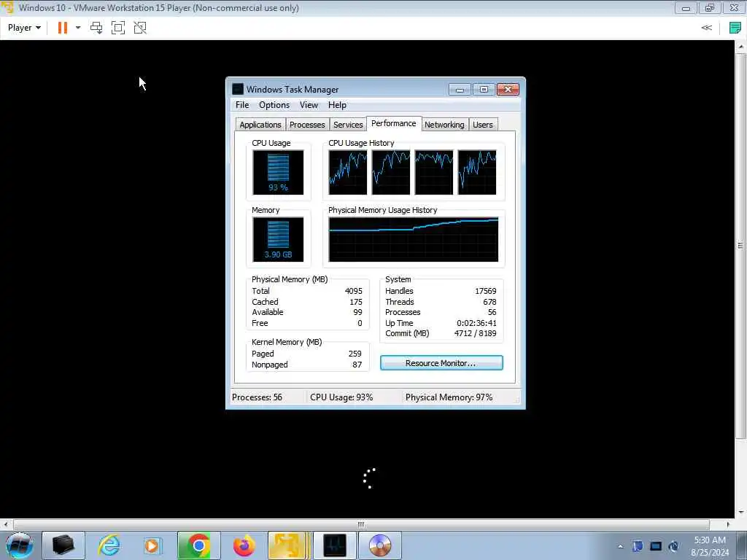Open the Options menu in Task Manager

tap(274, 105)
